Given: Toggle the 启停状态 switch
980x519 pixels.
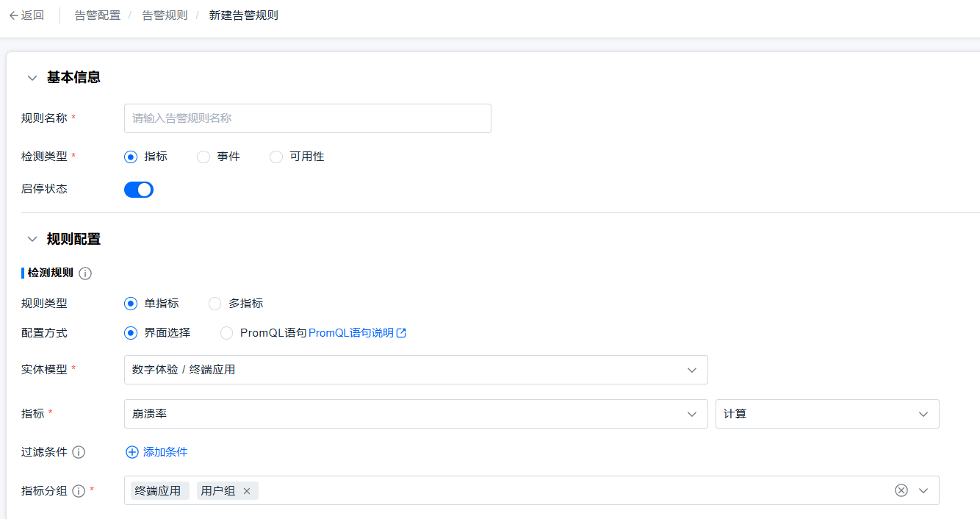Looking at the screenshot, I should click(x=139, y=190).
